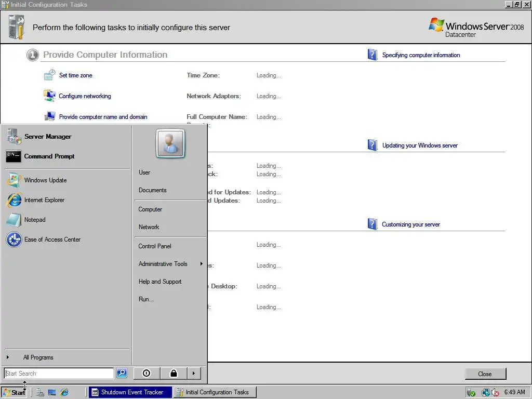Screen dimensions: 532x399
Task: Open Control Panel entry
Action: (x=170, y=246)
